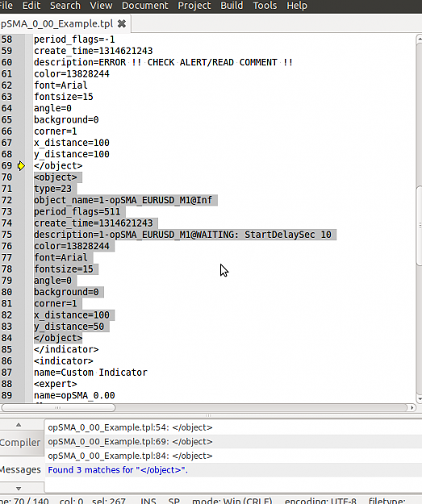Place cursor on period_flags=-1 line
Screen dimensions: 422x504
(74, 40)
